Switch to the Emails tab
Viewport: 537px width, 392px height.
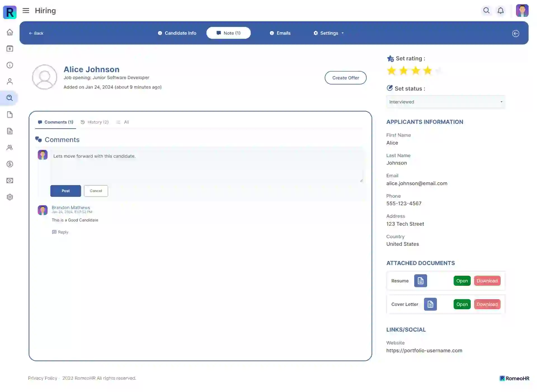[280, 33]
